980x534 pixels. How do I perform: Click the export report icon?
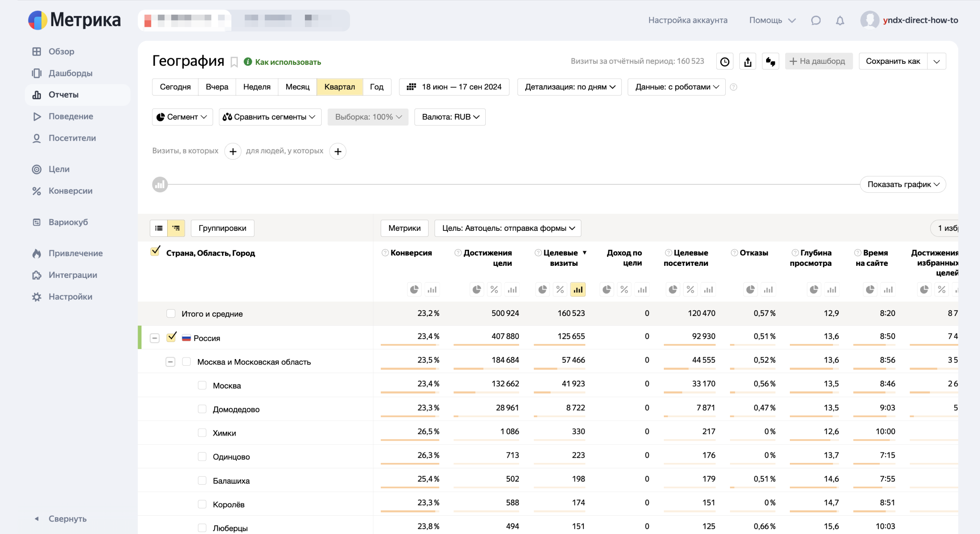747,62
